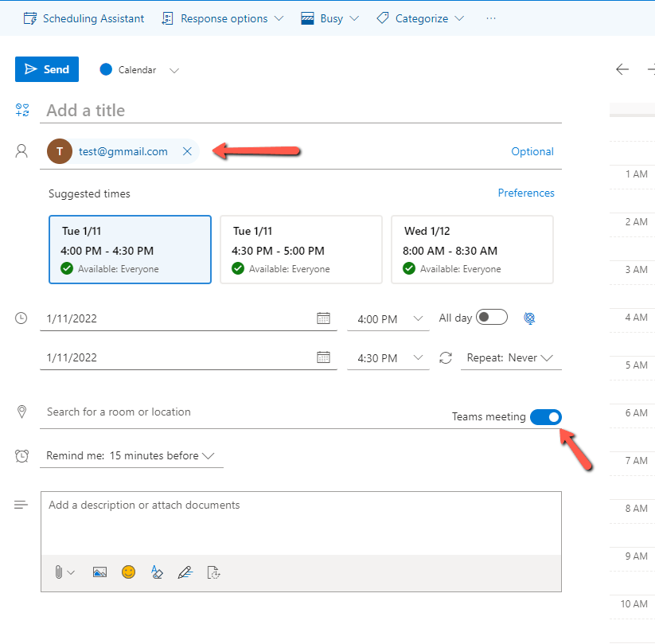This screenshot has height=644, width=655.
Task: Open the end date calendar picker icon
Action: 323,357
